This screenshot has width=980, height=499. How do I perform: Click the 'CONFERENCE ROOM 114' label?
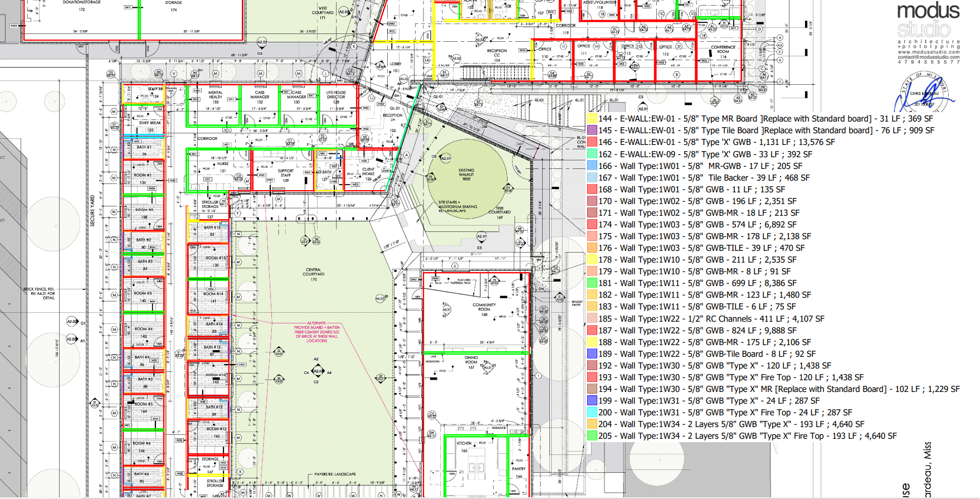coord(723,52)
